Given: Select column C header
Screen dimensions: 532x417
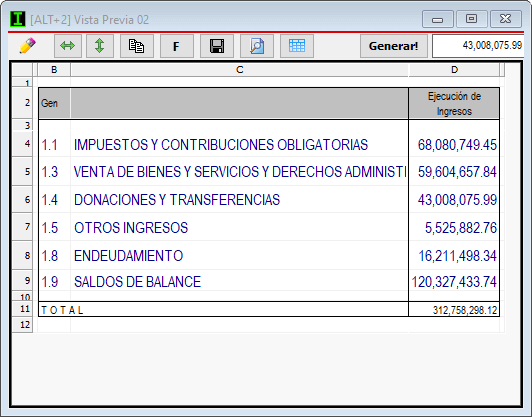Looking at the screenshot, I should coord(240,70).
